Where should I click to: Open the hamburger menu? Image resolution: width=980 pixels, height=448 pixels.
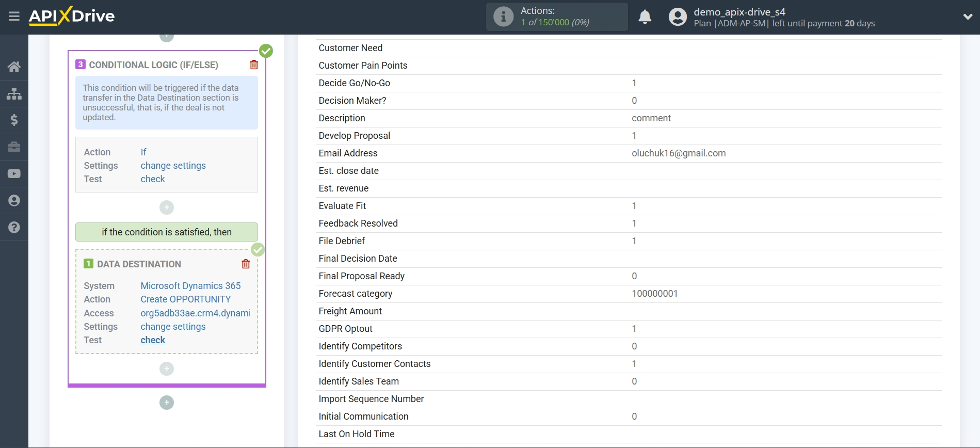[14, 17]
